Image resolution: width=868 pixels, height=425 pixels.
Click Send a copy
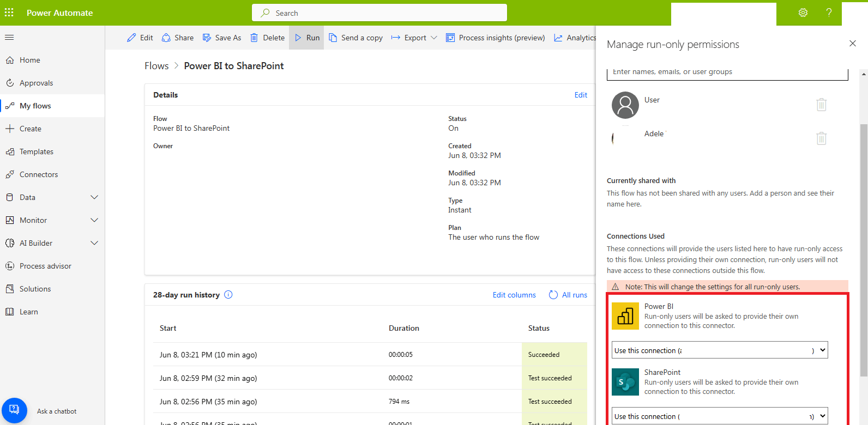tap(355, 38)
